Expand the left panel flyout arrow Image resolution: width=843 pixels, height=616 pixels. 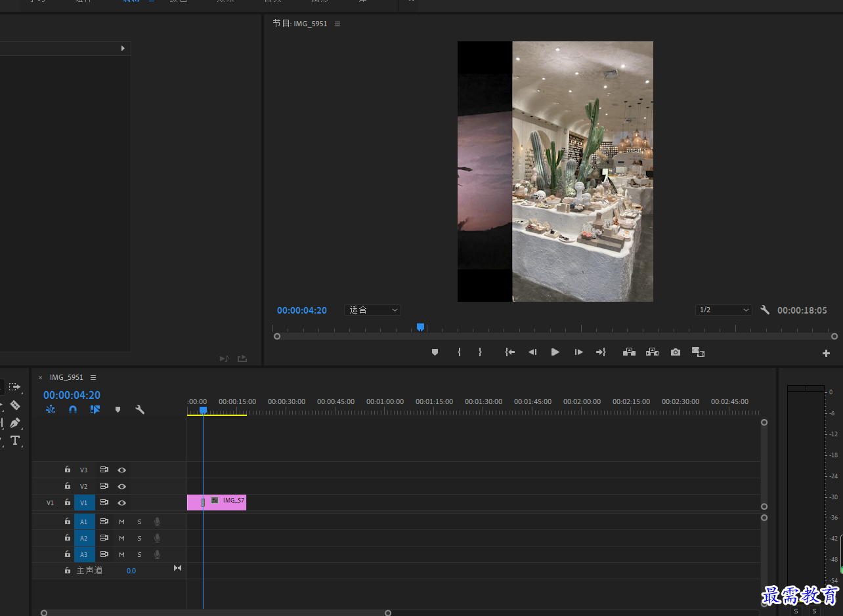pos(123,49)
